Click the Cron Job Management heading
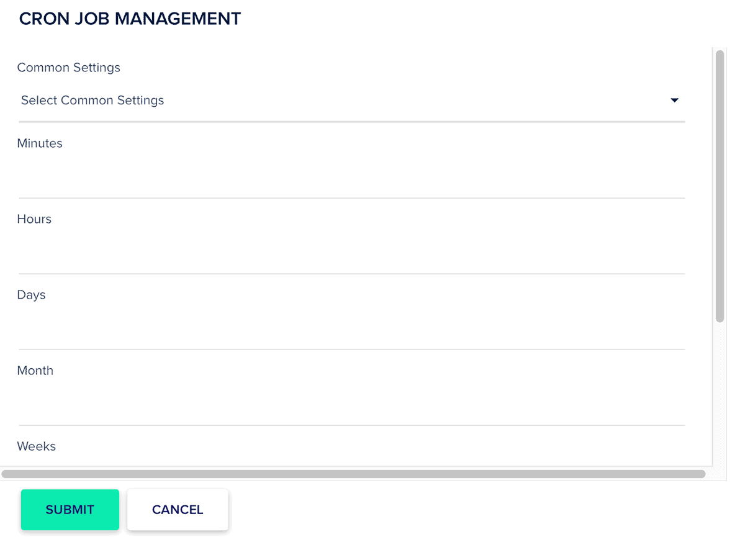Image resolution: width=745 pixels, height=560 pixels. [x=130, y=19]
